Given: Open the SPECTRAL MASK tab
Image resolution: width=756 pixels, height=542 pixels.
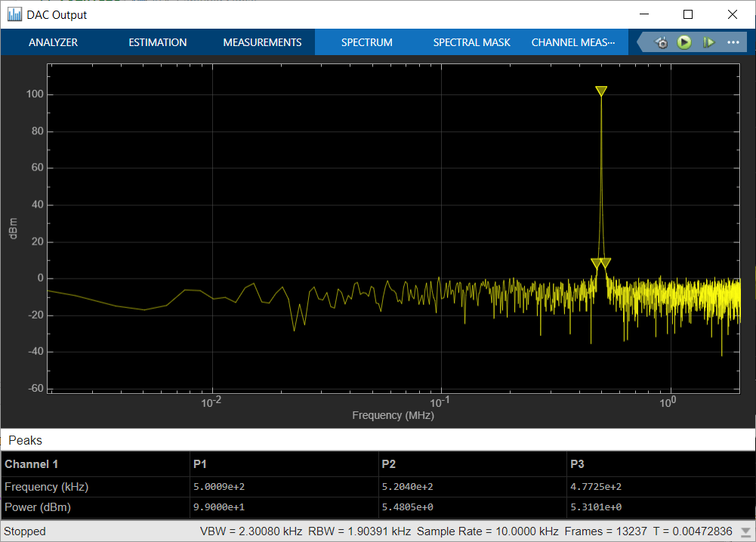Looking at the screenshot, I should click(471, 42).
